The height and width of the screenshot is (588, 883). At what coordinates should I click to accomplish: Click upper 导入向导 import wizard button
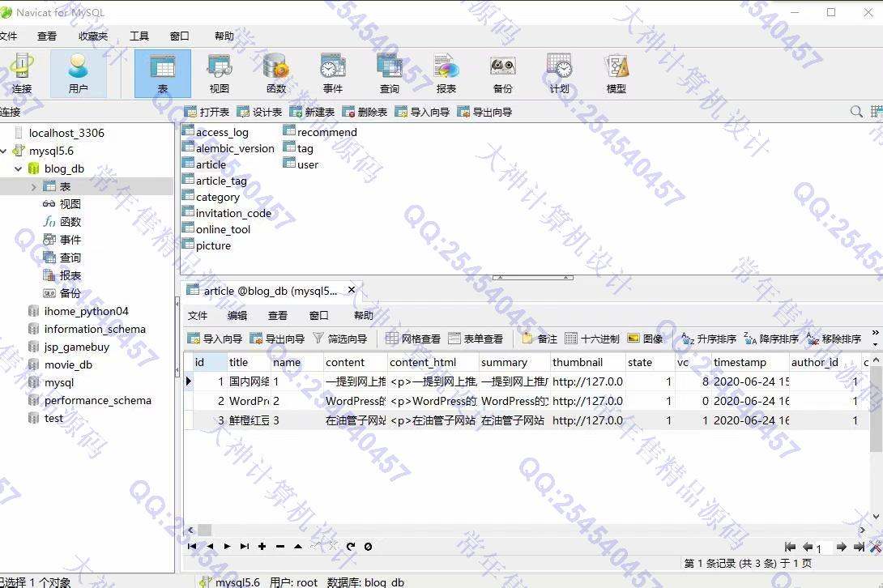[x=422, y=112]
